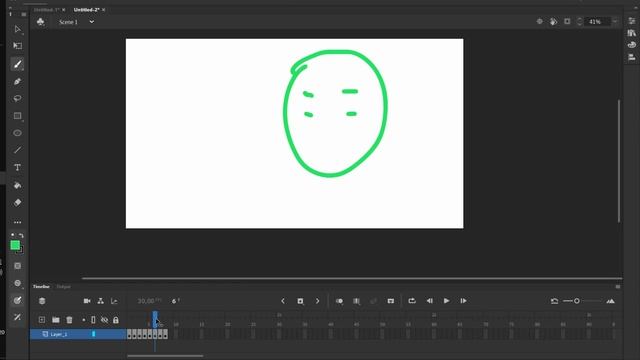The image size is (640, 360).
Task: Select the Layer_1 layer row
Action: point(78,334)
